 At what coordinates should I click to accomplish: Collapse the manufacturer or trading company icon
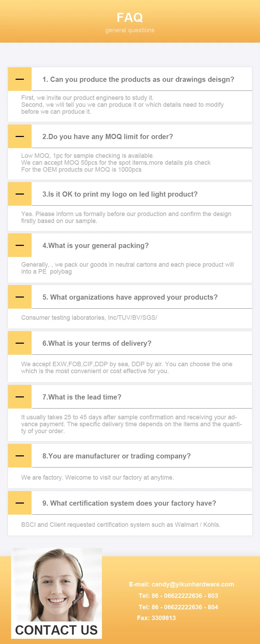[20, 456]
